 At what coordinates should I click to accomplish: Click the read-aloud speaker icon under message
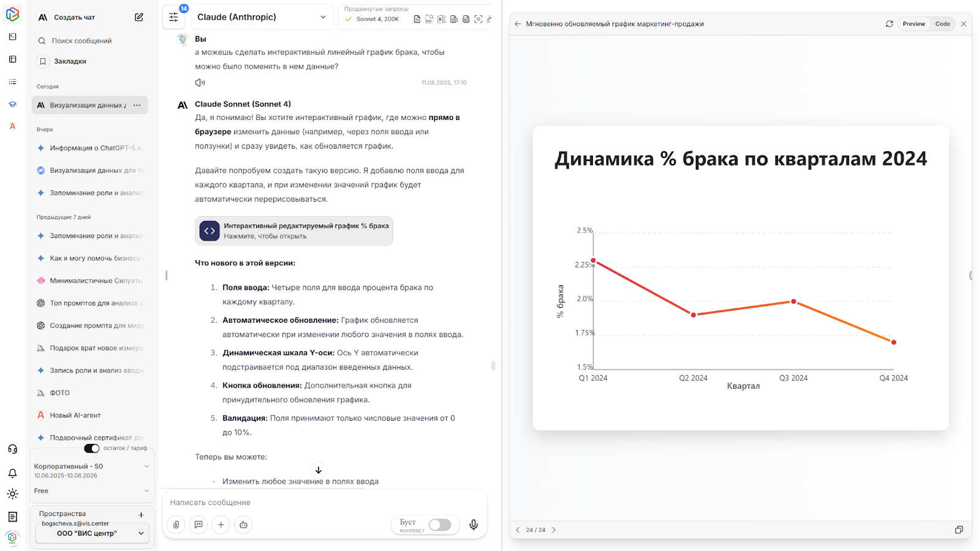(200, 83)
